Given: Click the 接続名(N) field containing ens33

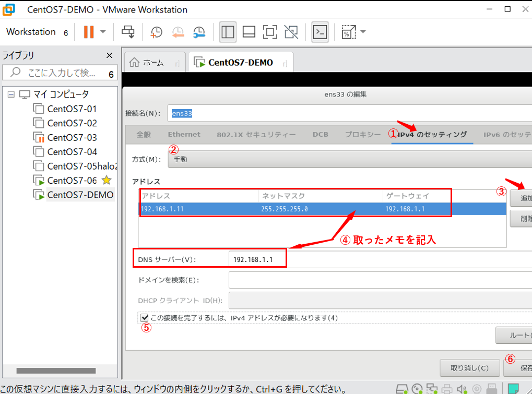Looking at the screenshot, I should [350, 113].
